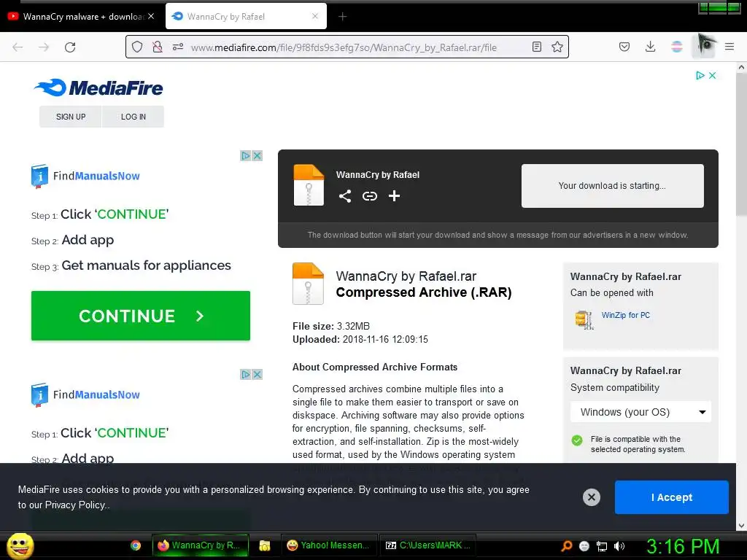The width and height of the screenshot is (747, 560).
Task: Click 'About Compressed Archive Formats' heading
Action: point(375,367)
